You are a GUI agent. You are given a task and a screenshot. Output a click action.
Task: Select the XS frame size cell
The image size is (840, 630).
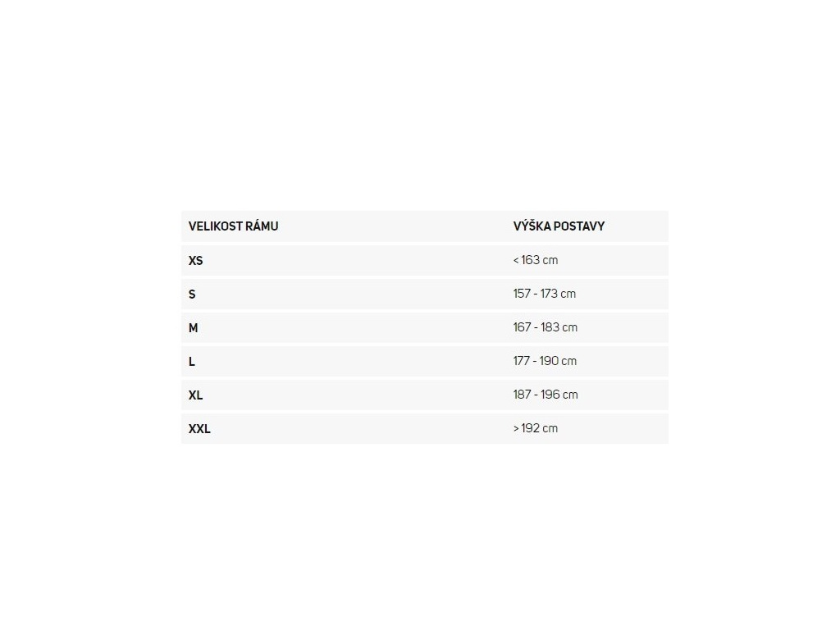tap(195, 261)
